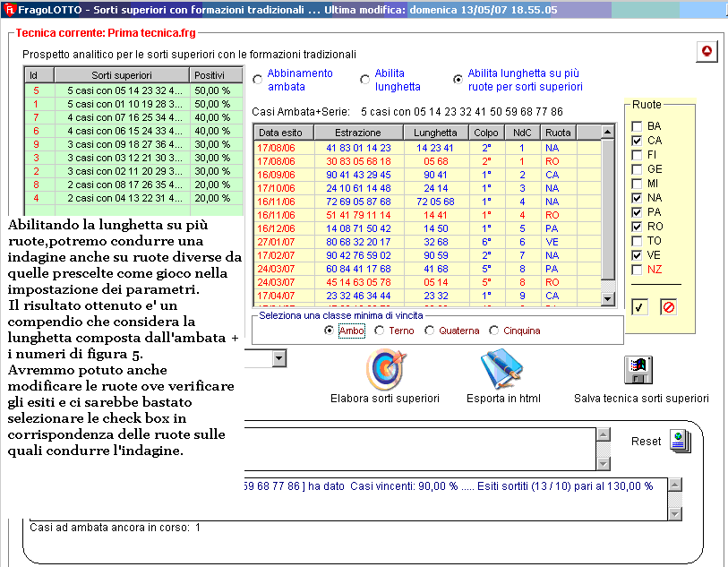Click the Reset documents icon
The width and height of the screenshot is (728, 567).
pyautogui.click(x=680, y=442)
